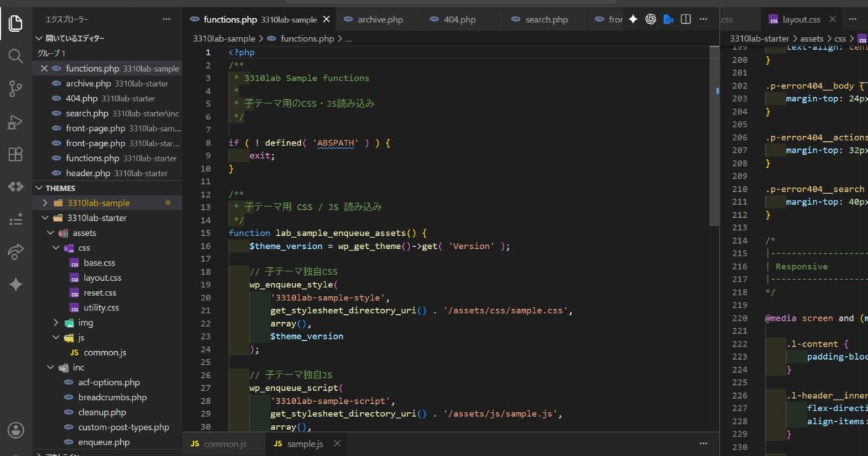Open acf-options.php in the inc folder
Viewport: 868px width, 456px height.
(x=109, y=382)
